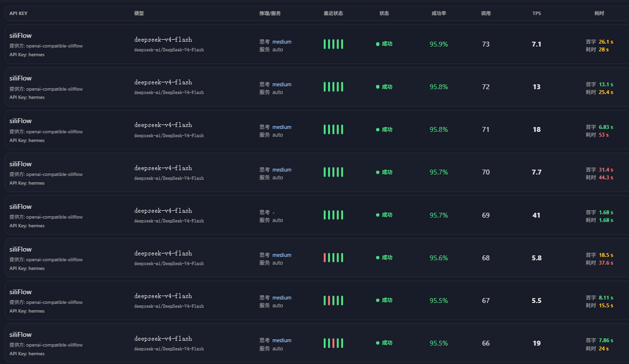Select the 耗时 column header

(x=599, y=14)
